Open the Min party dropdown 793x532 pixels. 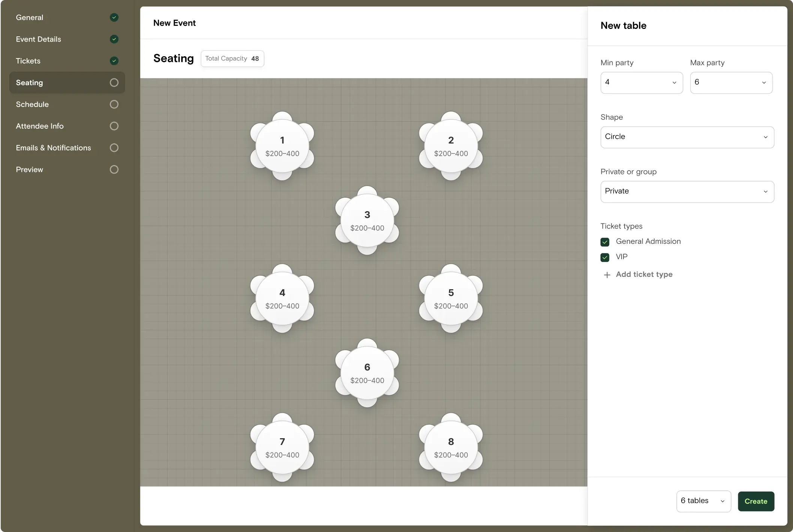[641, 83]
